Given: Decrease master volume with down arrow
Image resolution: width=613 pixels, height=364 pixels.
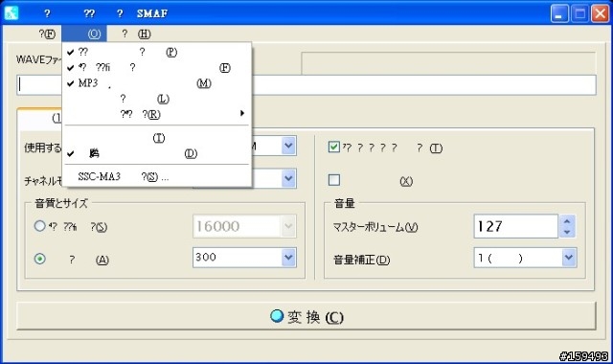Looking at the screenshot, I should point(567,232).
